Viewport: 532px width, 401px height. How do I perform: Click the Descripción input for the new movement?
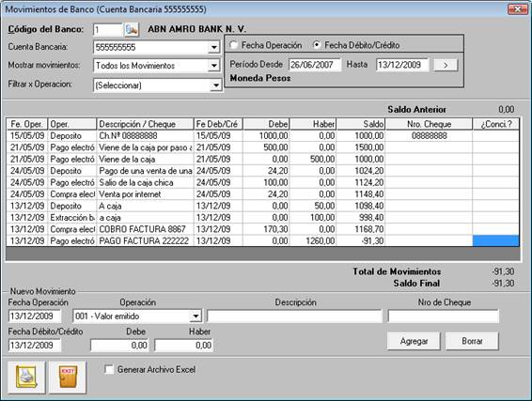(x=294, y=316)
